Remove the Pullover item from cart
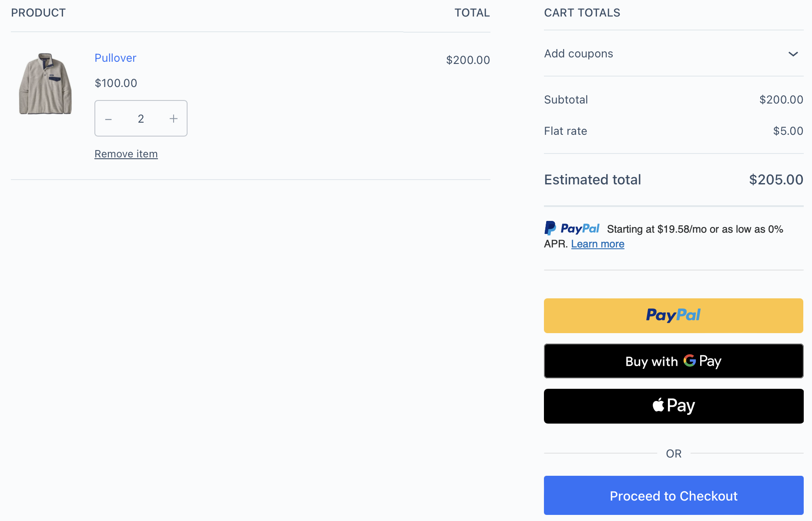Screen dimensions: 812x521 (x=126, y=154)
